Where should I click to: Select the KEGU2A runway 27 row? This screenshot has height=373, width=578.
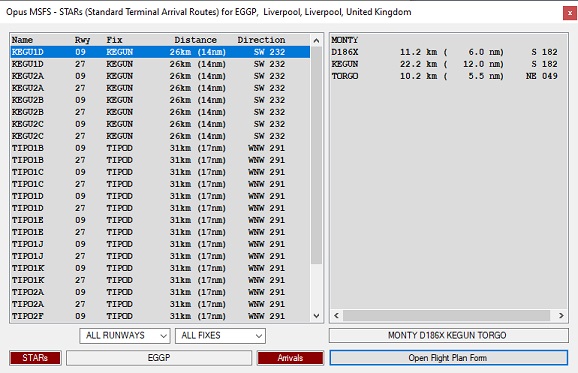tap(160, 88)
